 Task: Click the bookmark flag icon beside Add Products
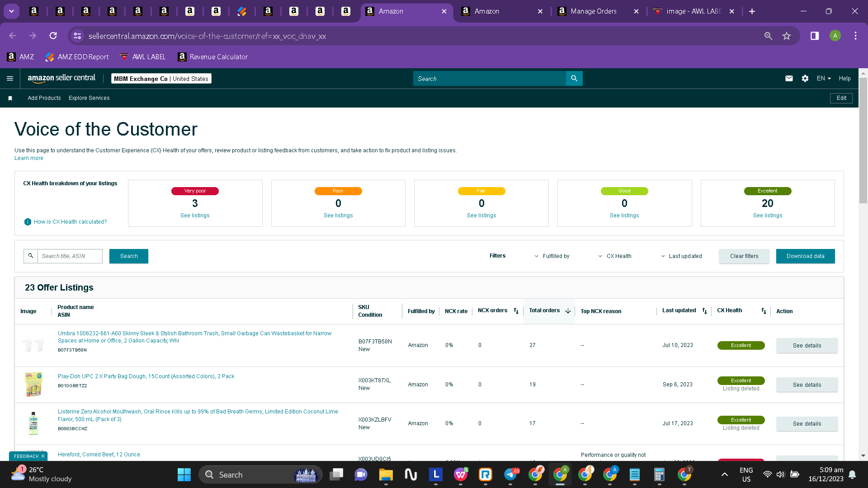tap(10, 98)
